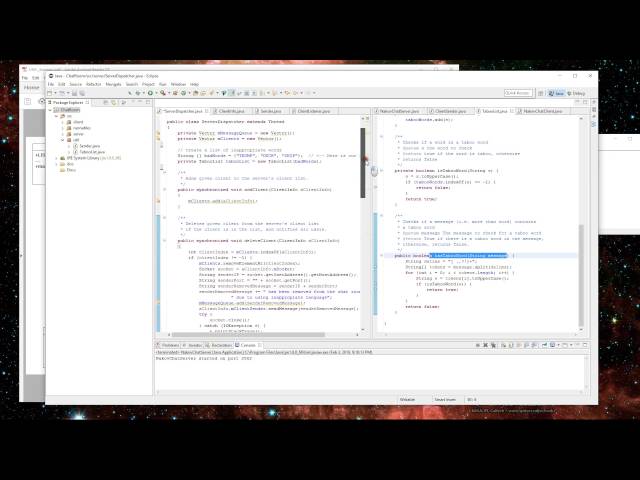Expand the server package

[x=62, y=134]
